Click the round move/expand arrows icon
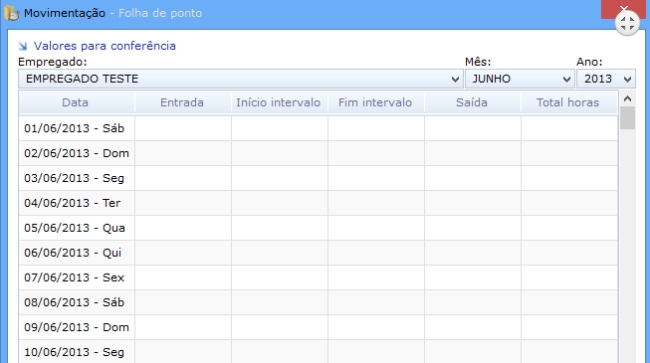The width and height of the screenshot is (650, 363). click(x=627, y=23)
